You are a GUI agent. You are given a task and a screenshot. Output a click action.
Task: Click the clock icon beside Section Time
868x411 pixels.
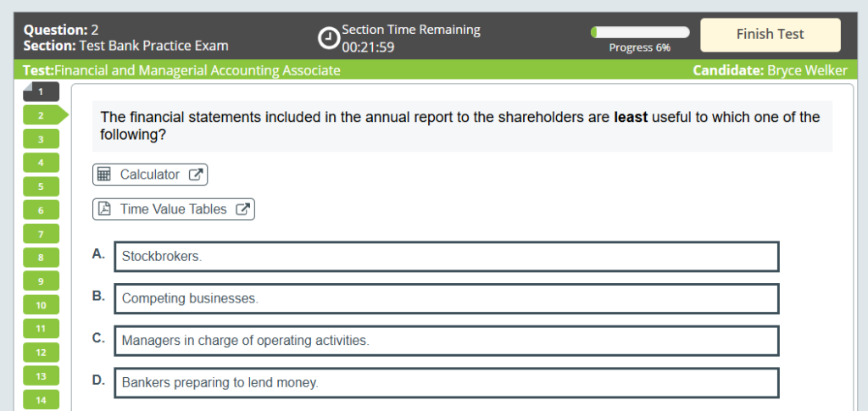pos(328,38)
